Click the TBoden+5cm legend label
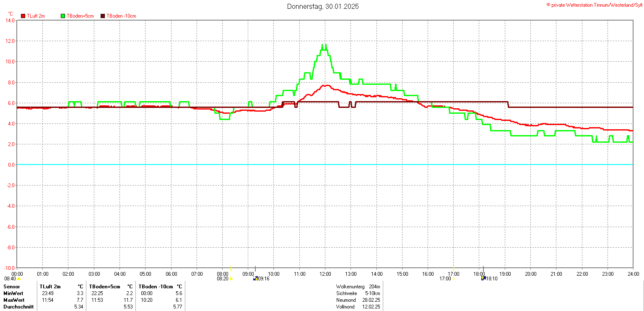The image size is (644, 311). 80,16
